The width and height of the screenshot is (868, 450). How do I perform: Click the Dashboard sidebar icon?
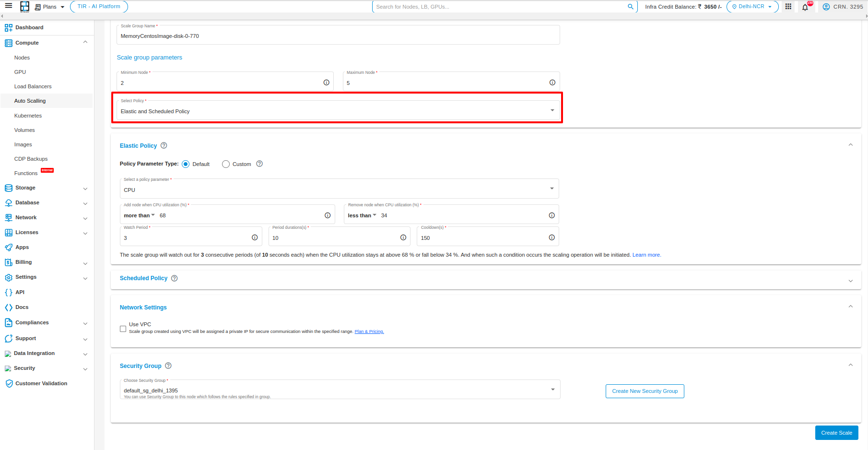pos(9,28)
